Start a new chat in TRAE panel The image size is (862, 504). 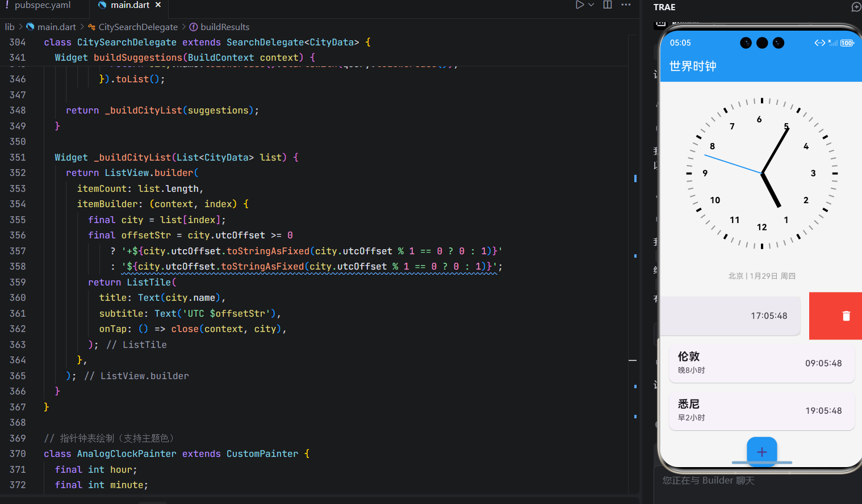point(856,7)
